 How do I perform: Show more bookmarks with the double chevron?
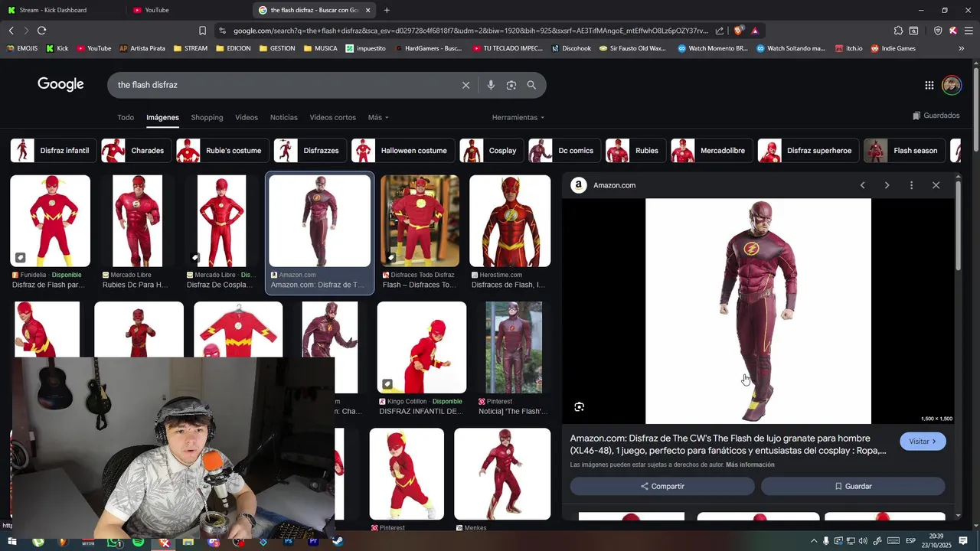[962, 48]
